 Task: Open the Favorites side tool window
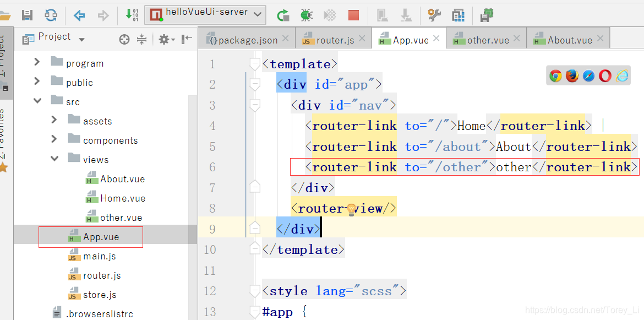(x=4, y=140)
